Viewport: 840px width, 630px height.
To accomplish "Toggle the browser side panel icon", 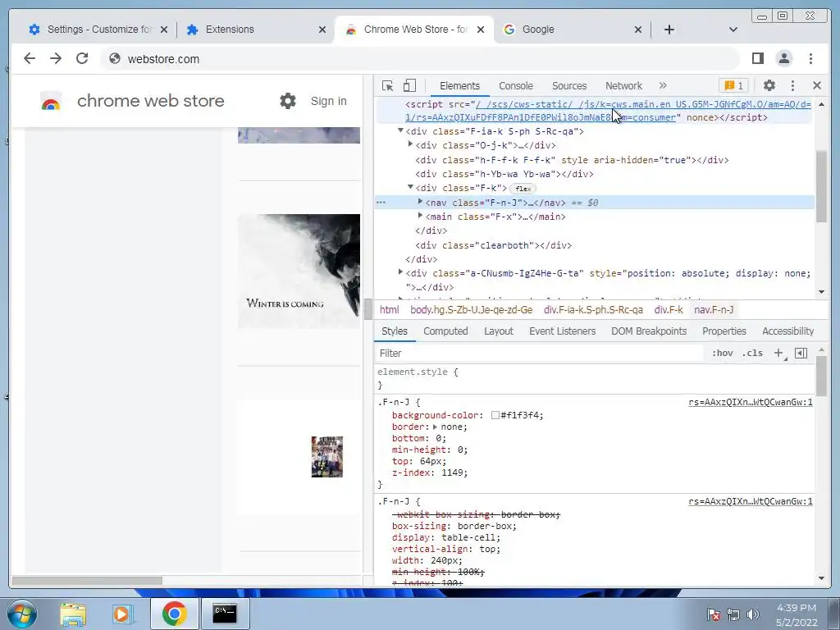I will click(757, 58).
